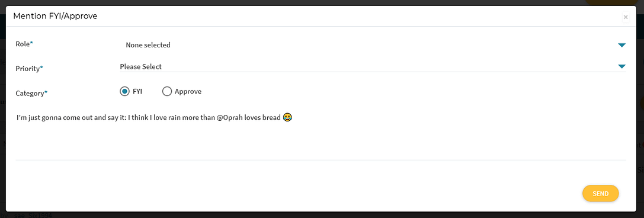
Task: Select the Approve radio button
Action: click(166, 91)
